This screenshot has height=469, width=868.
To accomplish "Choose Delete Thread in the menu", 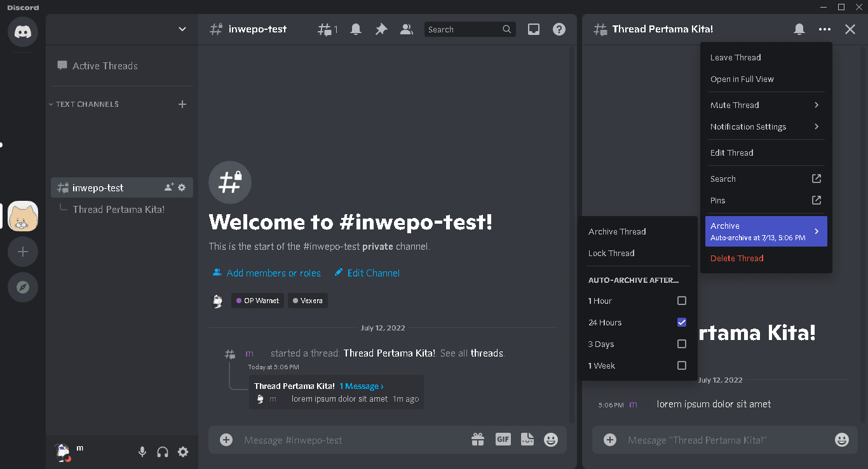I will (x=737, y=258).
